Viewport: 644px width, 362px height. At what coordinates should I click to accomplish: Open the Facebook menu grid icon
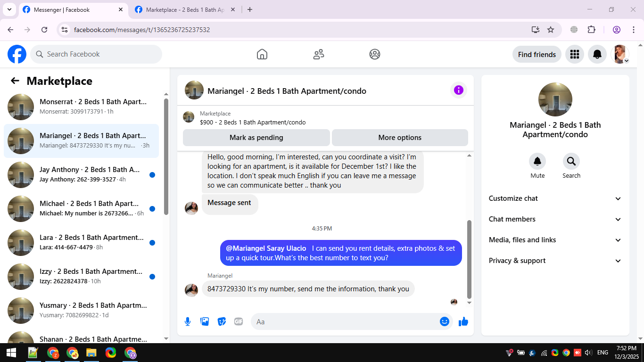574,54
